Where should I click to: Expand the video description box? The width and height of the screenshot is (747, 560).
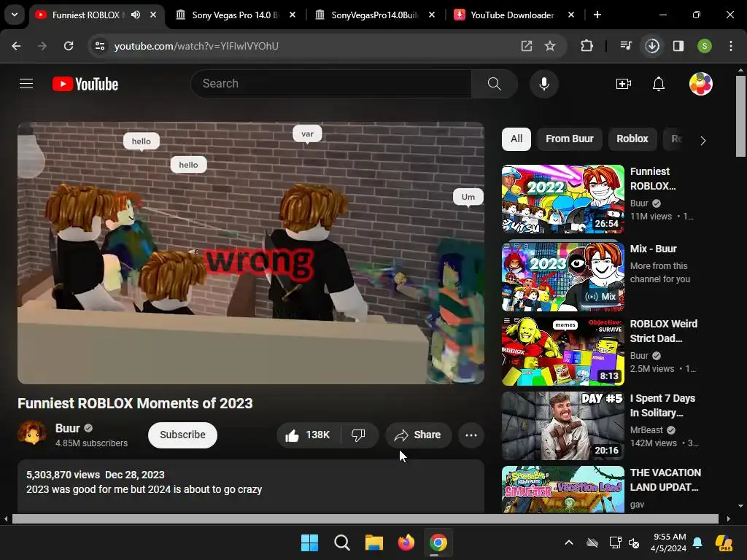point(251,486)
